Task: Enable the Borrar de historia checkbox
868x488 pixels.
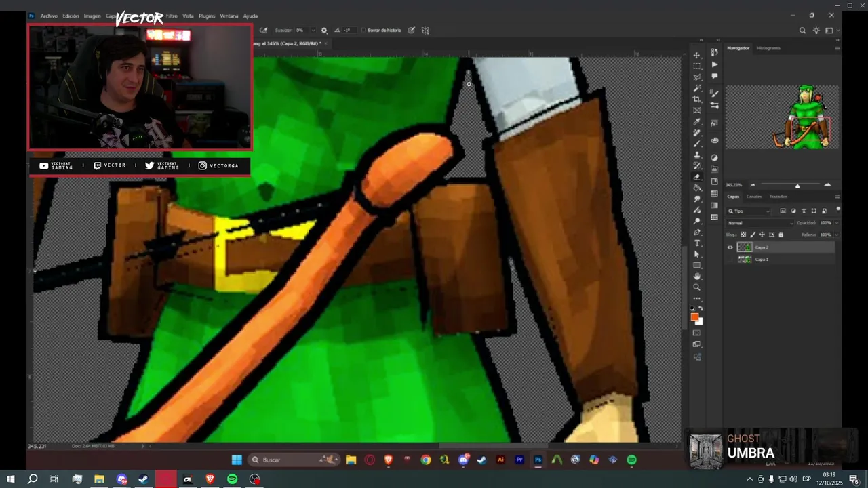Action: 363,30
